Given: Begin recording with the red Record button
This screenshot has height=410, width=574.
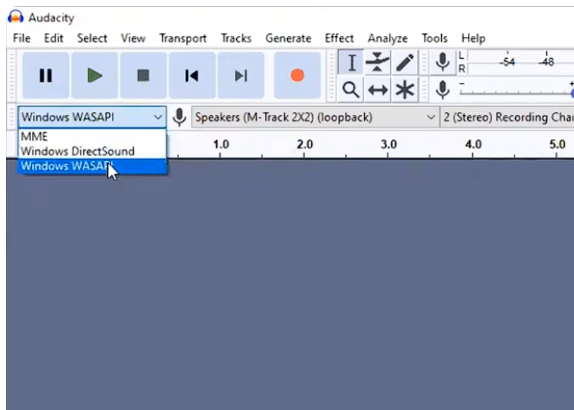Looking at the screenshot, I should 297,76.
